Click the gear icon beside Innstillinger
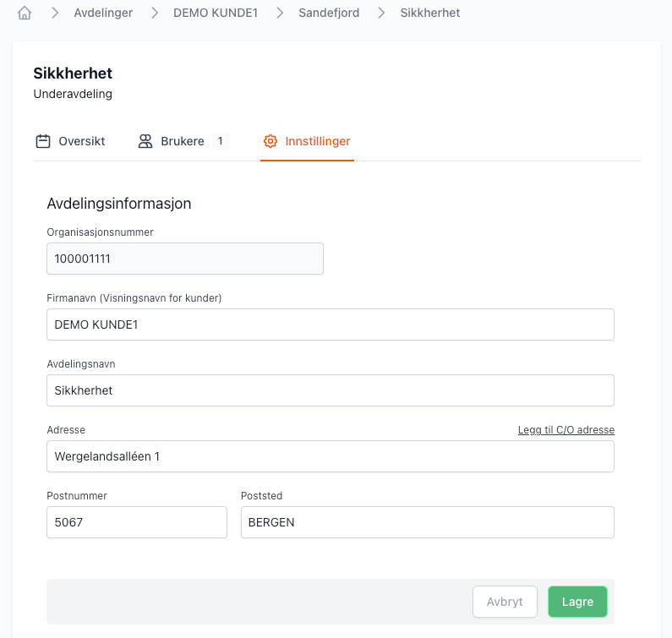 270,141
